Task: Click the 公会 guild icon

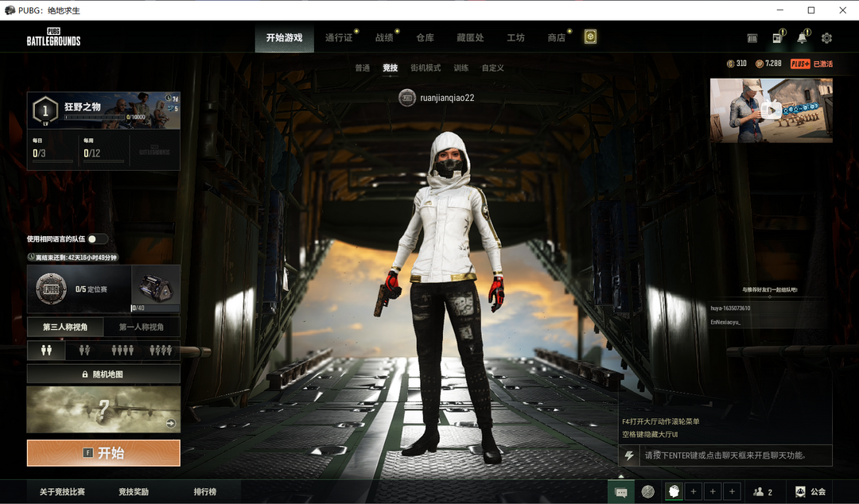Action: 810,492
